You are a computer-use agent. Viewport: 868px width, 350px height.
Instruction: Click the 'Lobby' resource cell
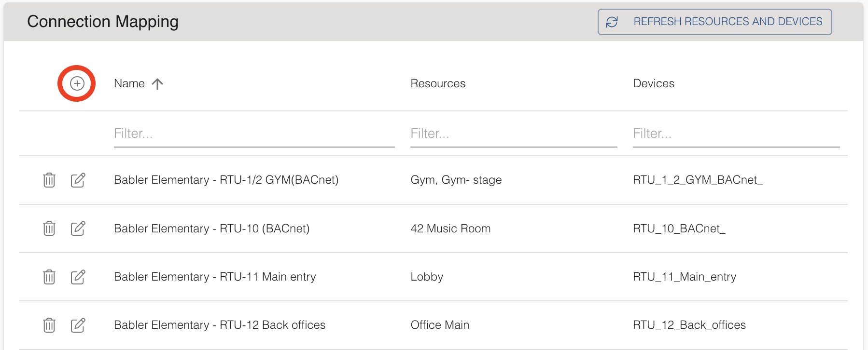click(x=427, y=277)
